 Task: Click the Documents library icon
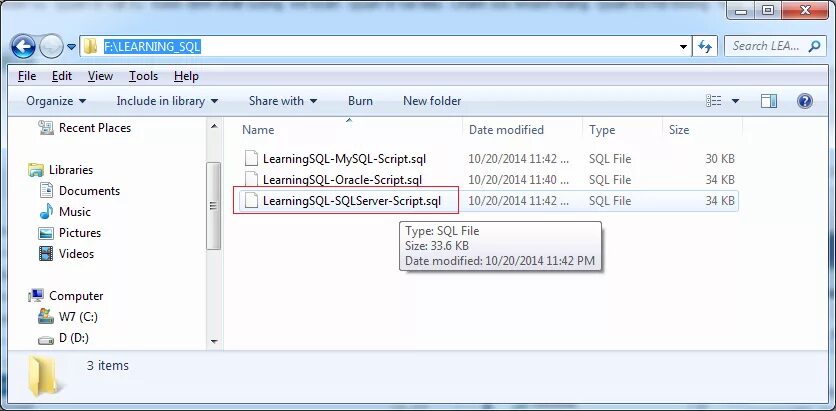(46, 190)
